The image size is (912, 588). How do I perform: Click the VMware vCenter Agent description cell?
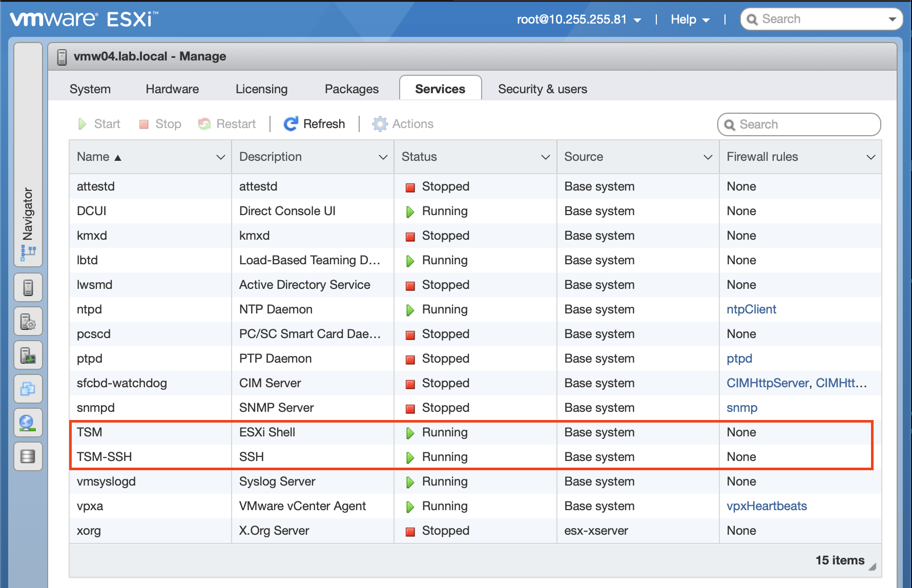pyautogui.click(x=302, y=506)
